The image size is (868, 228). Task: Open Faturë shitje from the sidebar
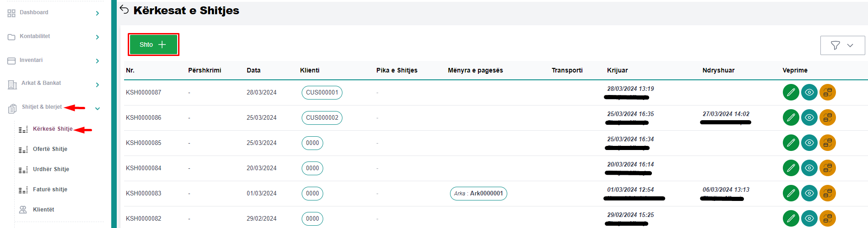click(50, 189)
